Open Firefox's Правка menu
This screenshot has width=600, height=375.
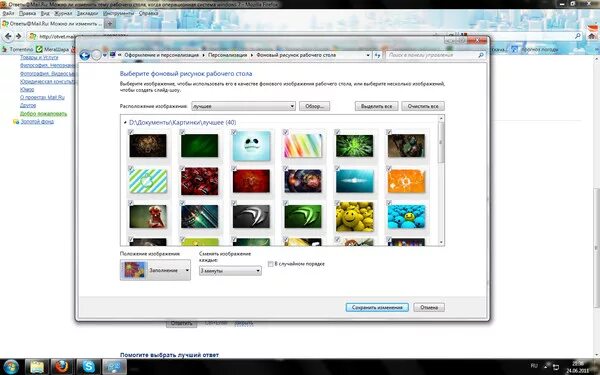click(x=27, y=13)
